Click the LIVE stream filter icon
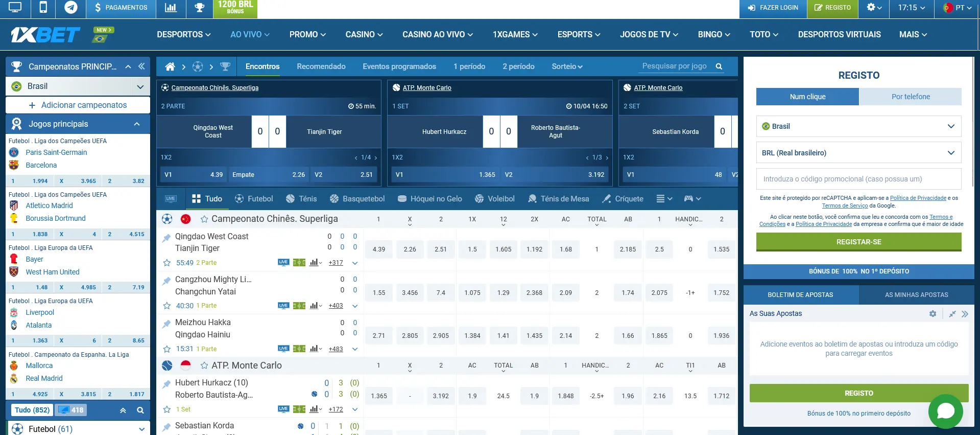 click(x=171, y=199)
